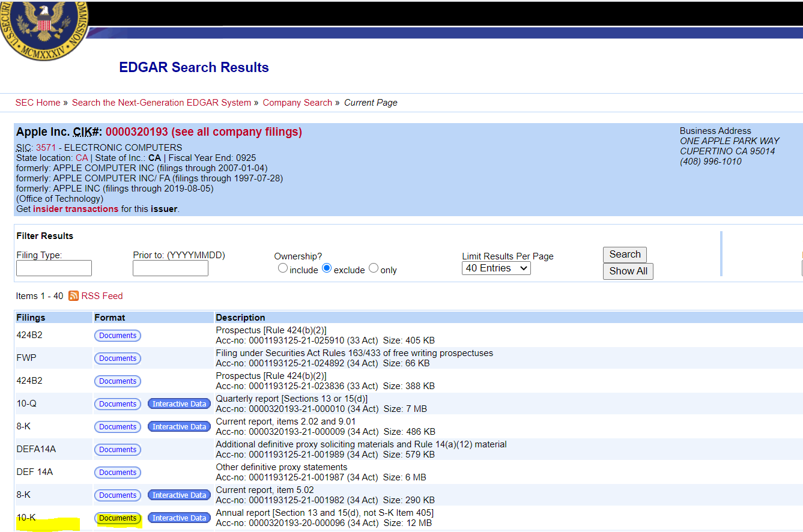803x532 pixels.
Task: Open insider transactions link
Action: (76, 209)
